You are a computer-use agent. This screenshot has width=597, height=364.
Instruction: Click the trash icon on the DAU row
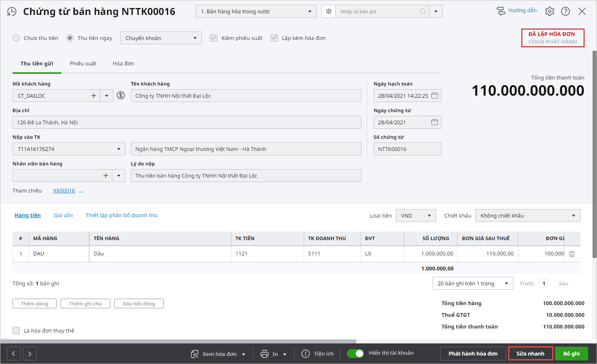click(x=572, y=254)
